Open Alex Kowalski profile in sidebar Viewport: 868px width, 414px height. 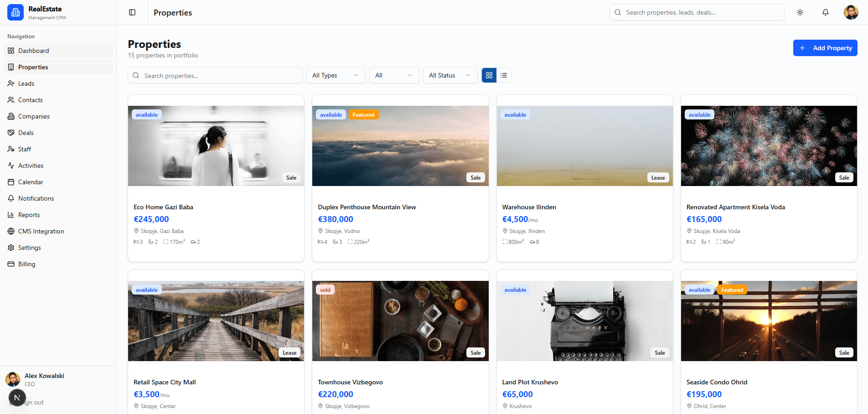click(x=58, y=379)
